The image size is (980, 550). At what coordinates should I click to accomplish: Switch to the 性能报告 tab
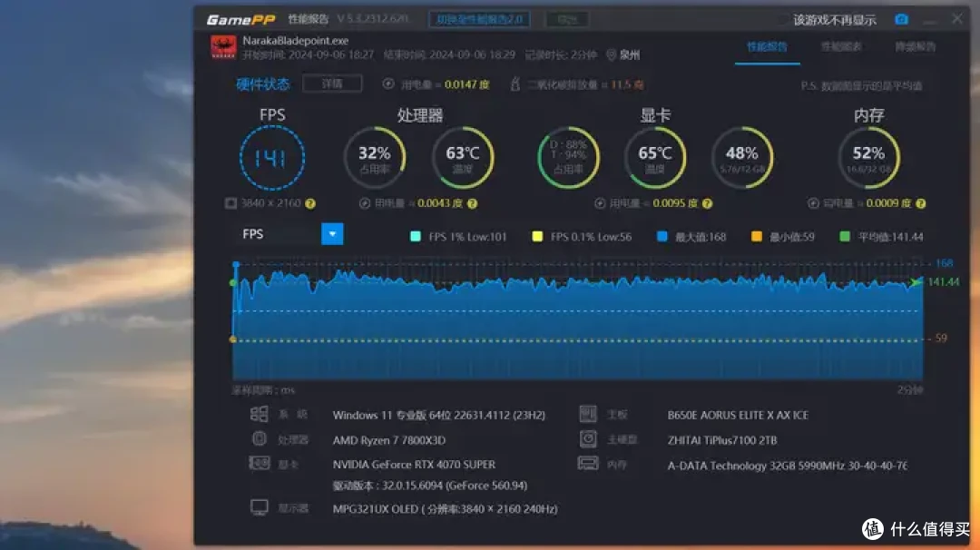click(767, 47)
